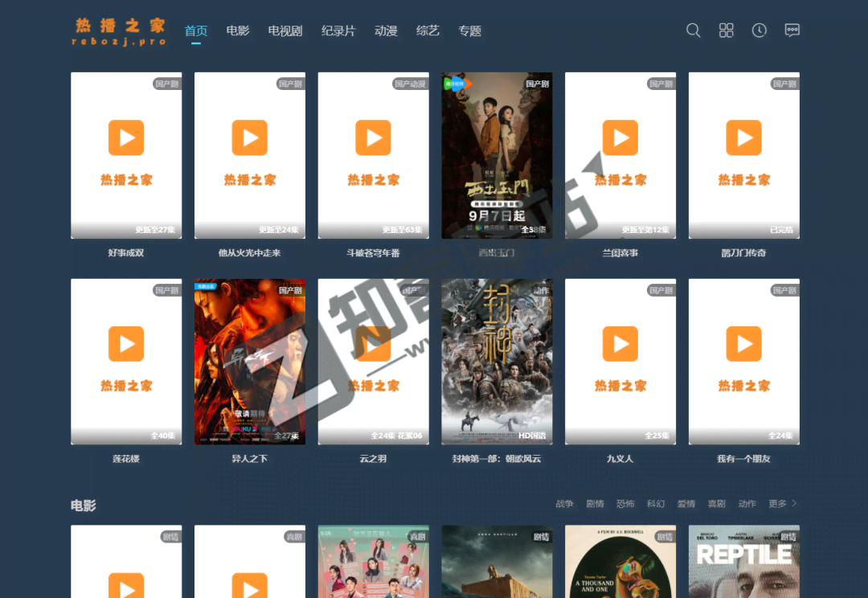Image resolution: width=868 pixels, height=598 pixels.
Task: Open 封神第一部 movie poster
Action: [497, 362]
